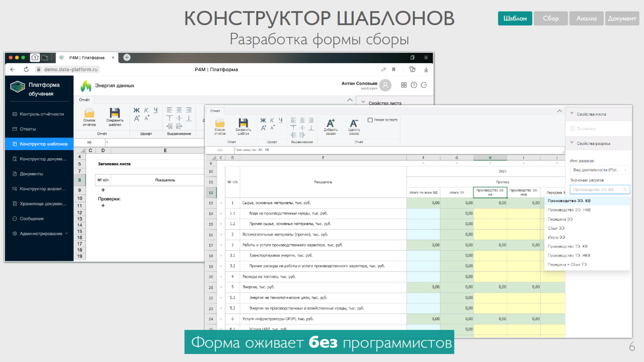The height and width of the screenshot is (362, 644).
Task: Align text left in the front window ribbon
Action: [x=293, y=120]
